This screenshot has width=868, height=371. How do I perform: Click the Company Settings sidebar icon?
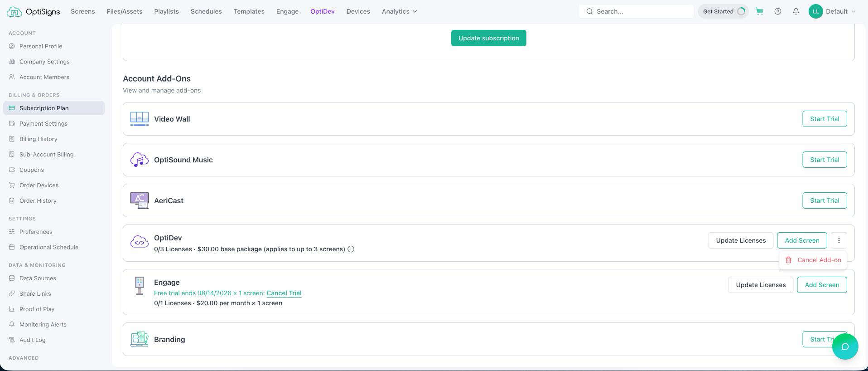[12, 62]
